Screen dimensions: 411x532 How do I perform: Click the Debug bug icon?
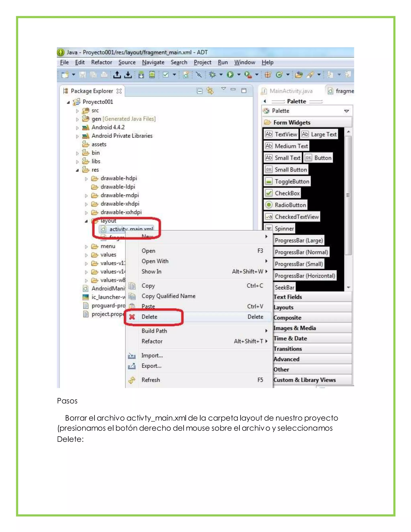(213, 74)
